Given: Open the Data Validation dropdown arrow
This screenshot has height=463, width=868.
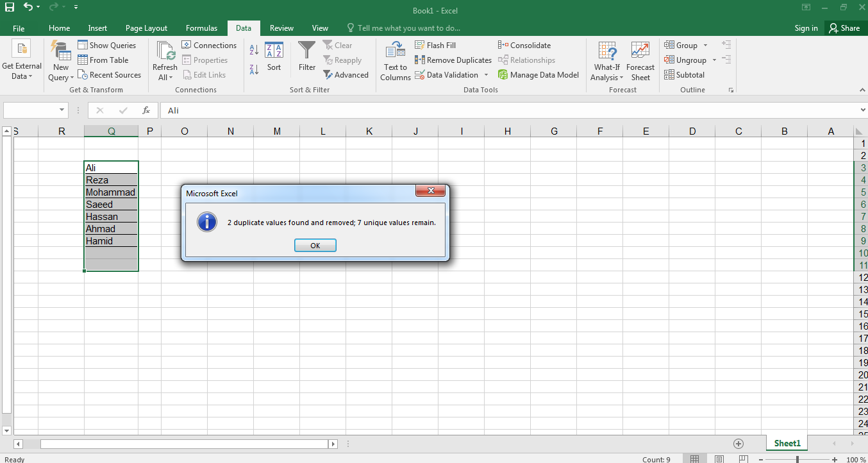Looking at the screenshot, I should point(485,75).
